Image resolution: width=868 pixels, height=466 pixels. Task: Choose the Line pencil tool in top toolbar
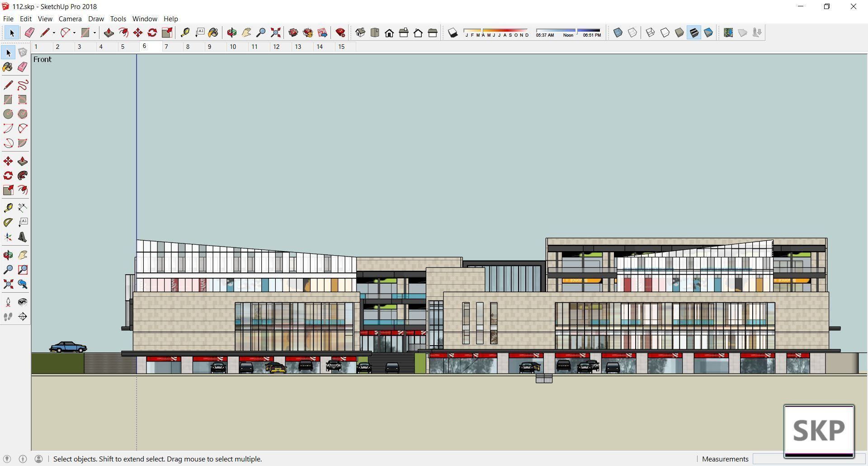pos(44,33)
